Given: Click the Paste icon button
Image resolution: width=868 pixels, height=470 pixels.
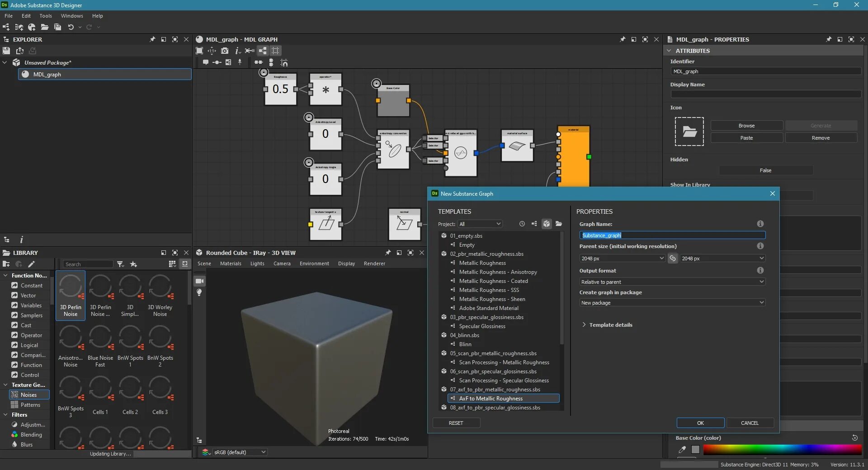Looking at the screenshot, I should point(746,138).
